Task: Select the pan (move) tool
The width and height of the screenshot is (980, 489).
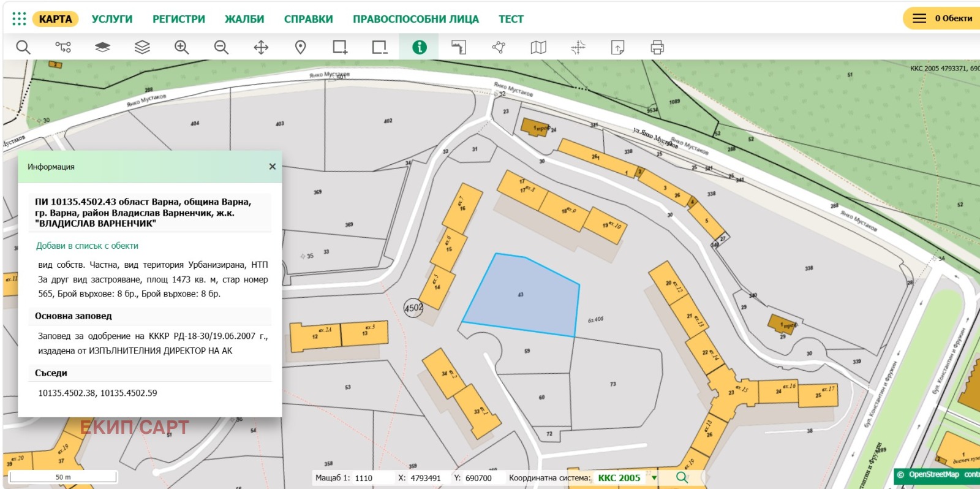Action: point(261,47)
